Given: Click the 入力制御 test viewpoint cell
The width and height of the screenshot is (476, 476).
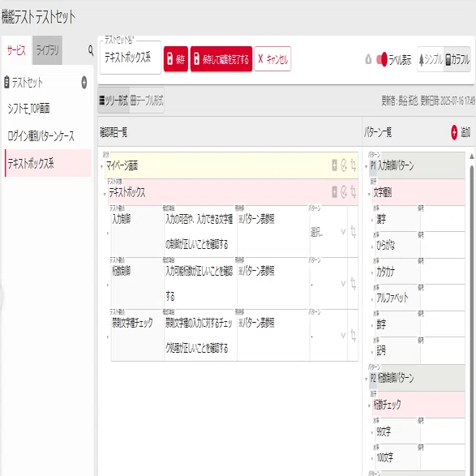Looking at the screenshot, I should [x=137, y=232].
